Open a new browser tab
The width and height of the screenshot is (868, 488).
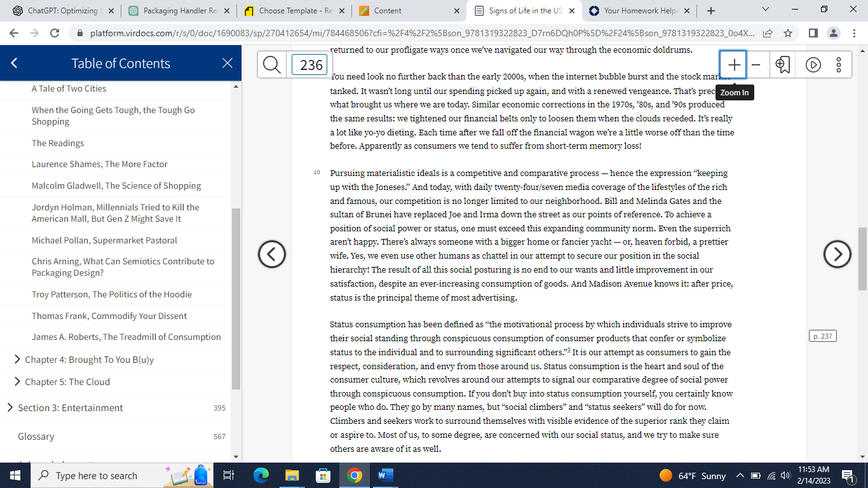click(x=711, y=11)
